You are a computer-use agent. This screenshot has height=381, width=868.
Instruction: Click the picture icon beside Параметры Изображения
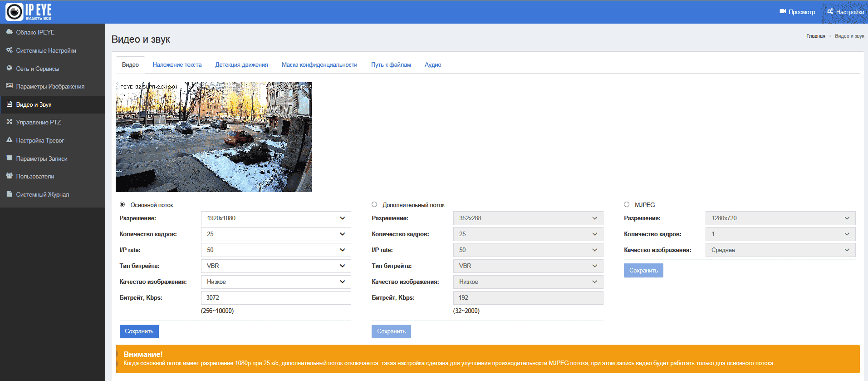click(x=9, y=86)
